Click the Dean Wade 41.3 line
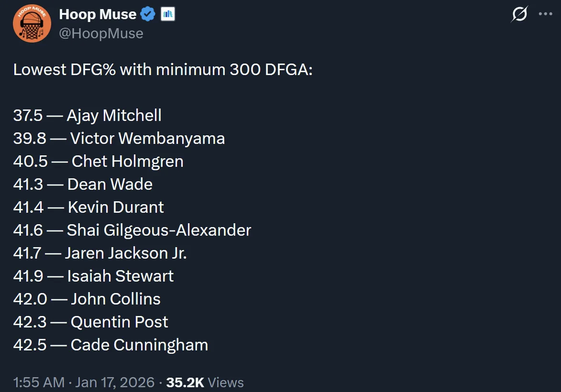Viewport: 561px width, 392px height. 83,184
